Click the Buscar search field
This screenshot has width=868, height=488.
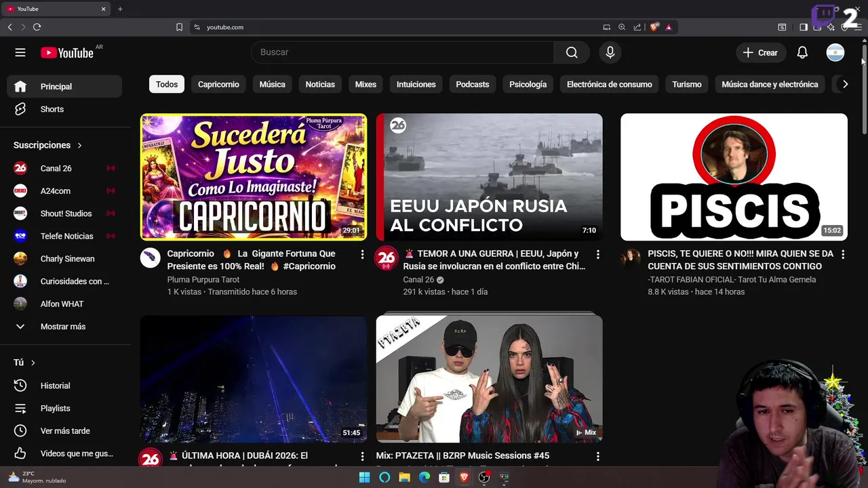coord(403,52)
